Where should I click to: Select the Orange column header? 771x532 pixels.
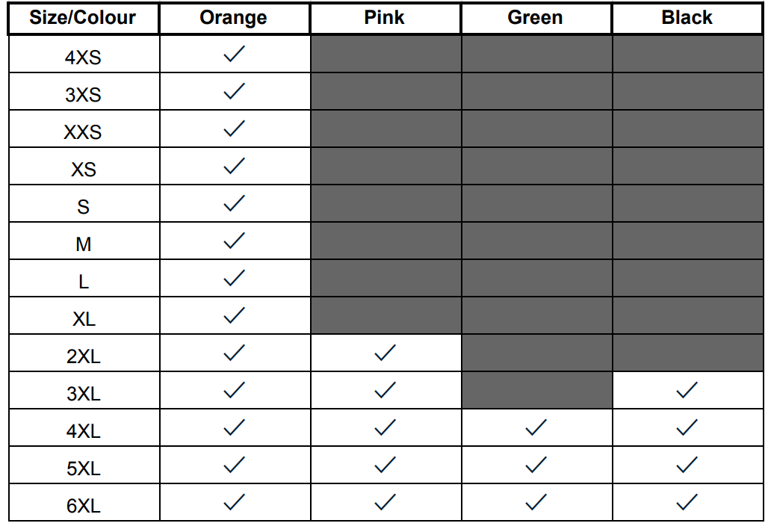(x=235, y=19)
